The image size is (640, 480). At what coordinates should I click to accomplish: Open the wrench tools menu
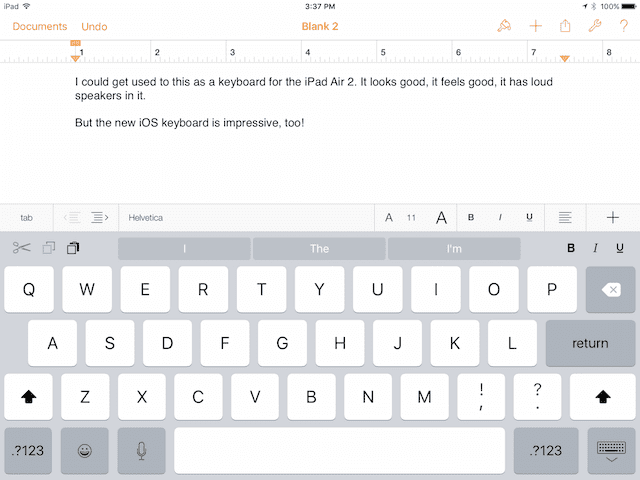click(x=595, y=26)
